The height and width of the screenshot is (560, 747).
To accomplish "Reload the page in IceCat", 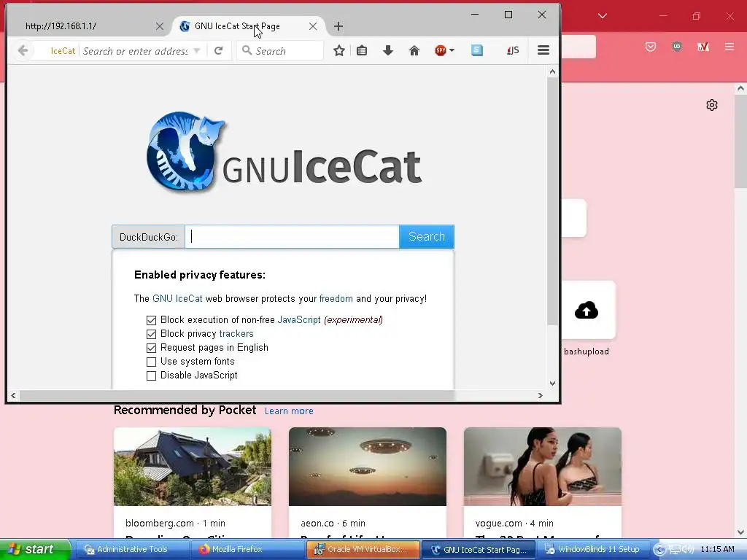I will (x=218, y=50).
